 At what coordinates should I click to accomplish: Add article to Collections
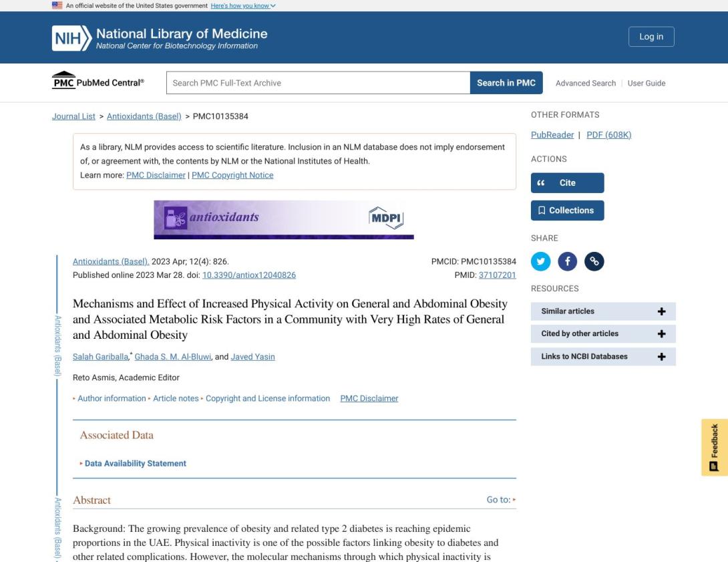coord(567,210)
